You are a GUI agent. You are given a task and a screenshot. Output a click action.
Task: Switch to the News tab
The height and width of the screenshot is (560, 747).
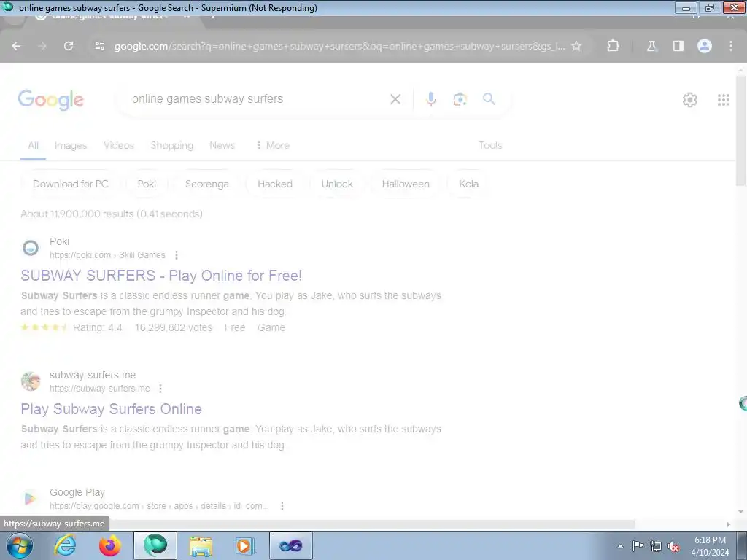click(222, 145)
